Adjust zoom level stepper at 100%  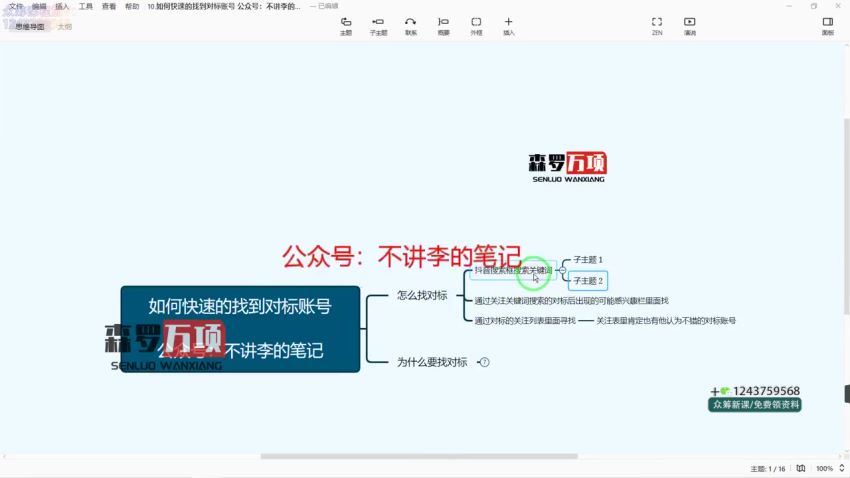[841, 468]
